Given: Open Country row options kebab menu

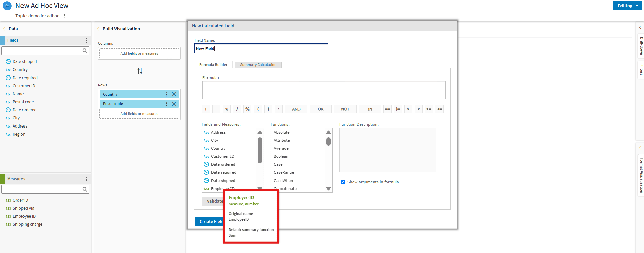Looking at the screenshot, I should 167,94.
